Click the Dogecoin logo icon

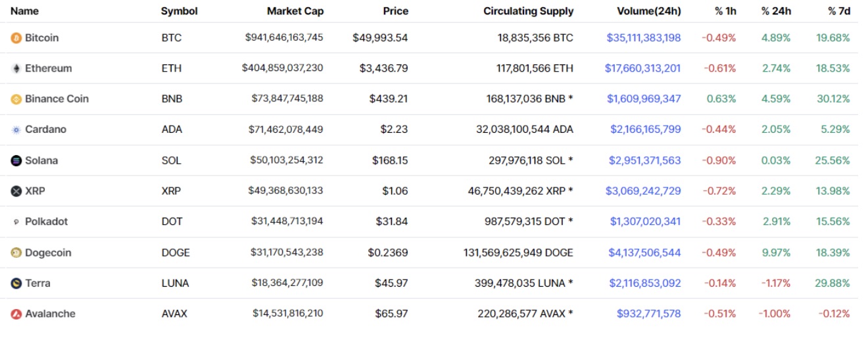pyautogui.click(x=16, y=253)
